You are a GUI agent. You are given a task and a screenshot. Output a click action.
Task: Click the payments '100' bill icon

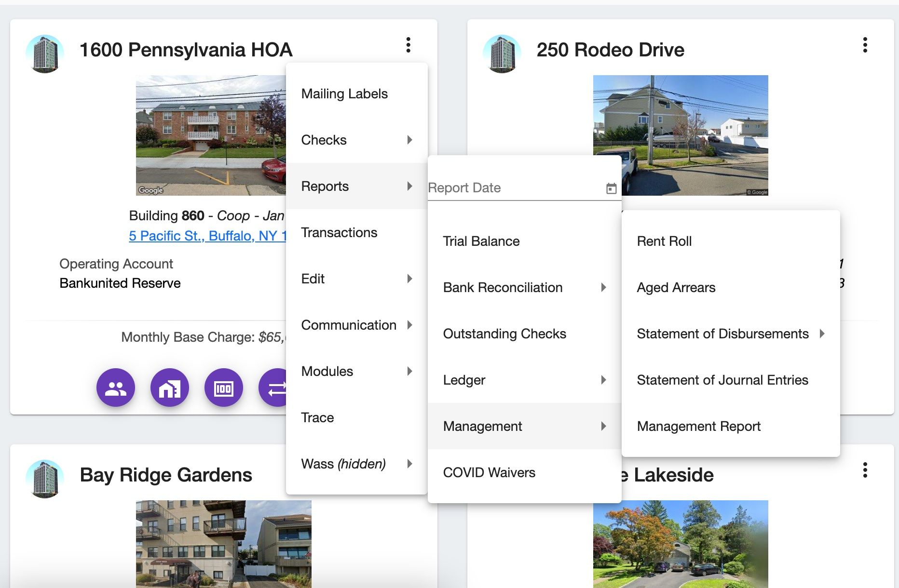[x=223, y=388]
